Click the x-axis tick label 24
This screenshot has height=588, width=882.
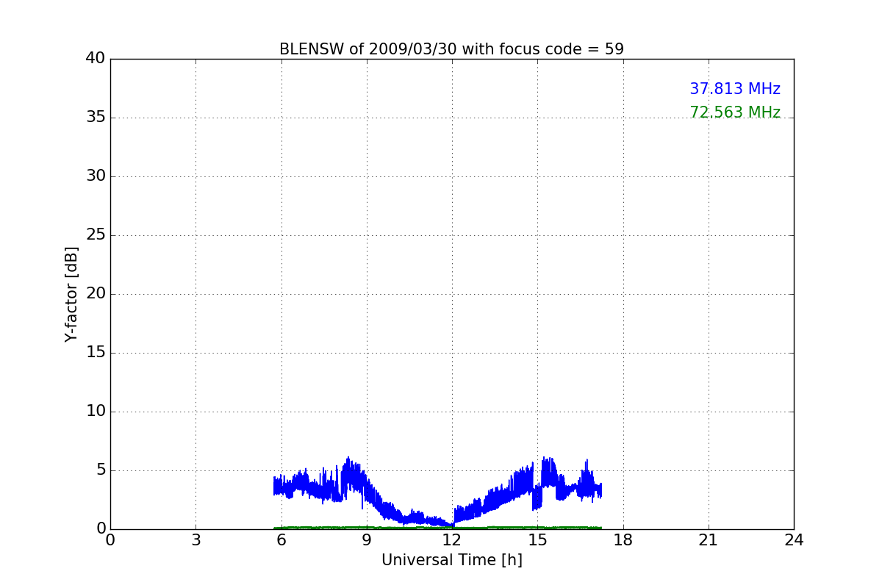tap(794, 540)
